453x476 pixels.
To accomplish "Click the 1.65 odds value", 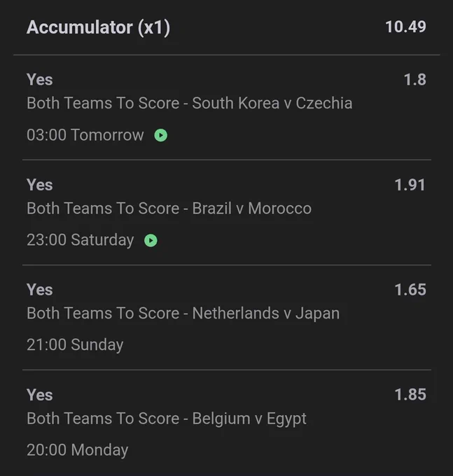I will tap(410, 290).
